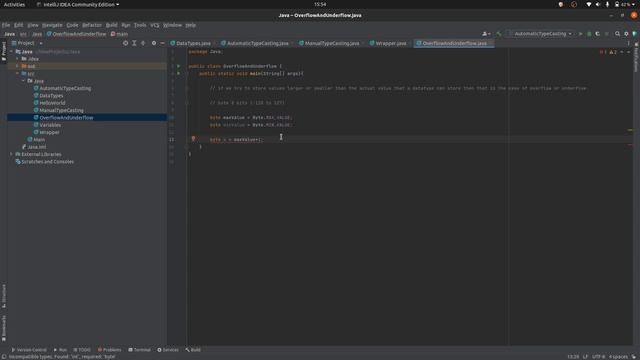
Task: Click the Build project hammer icon
Action: 499,34
